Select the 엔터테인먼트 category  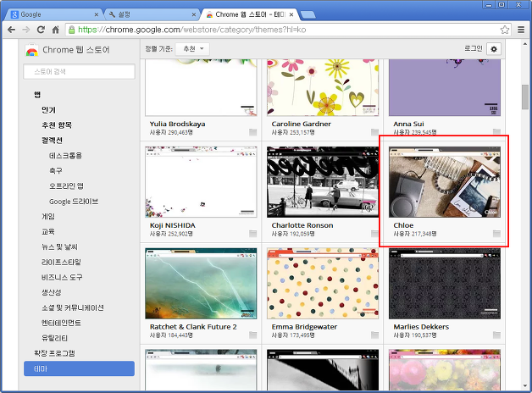point(61,323)
